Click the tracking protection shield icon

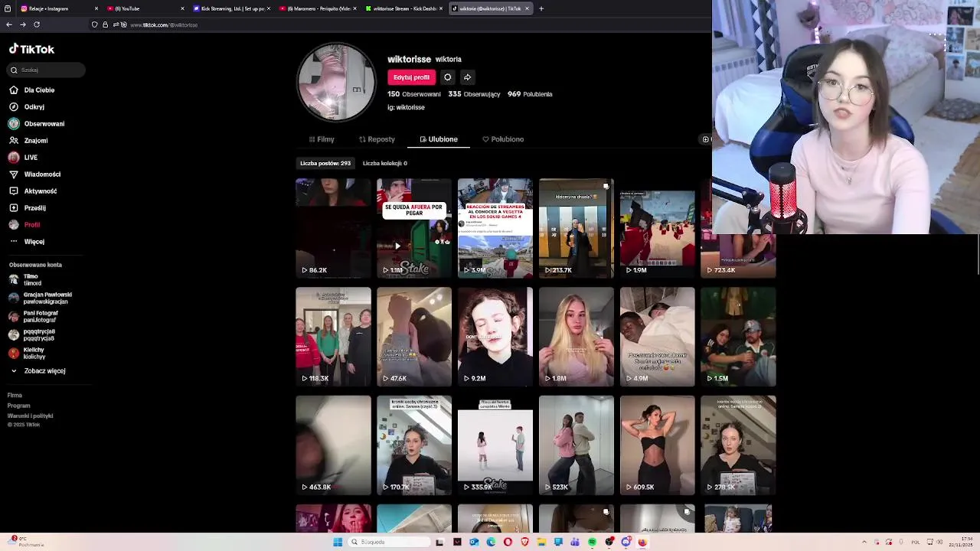tap(95, 24)
